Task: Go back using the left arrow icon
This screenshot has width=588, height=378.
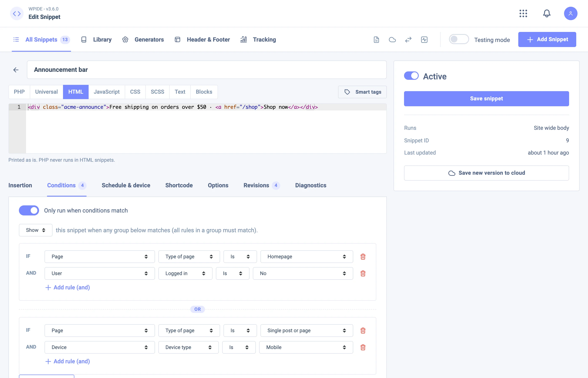Action: point(16,70)
